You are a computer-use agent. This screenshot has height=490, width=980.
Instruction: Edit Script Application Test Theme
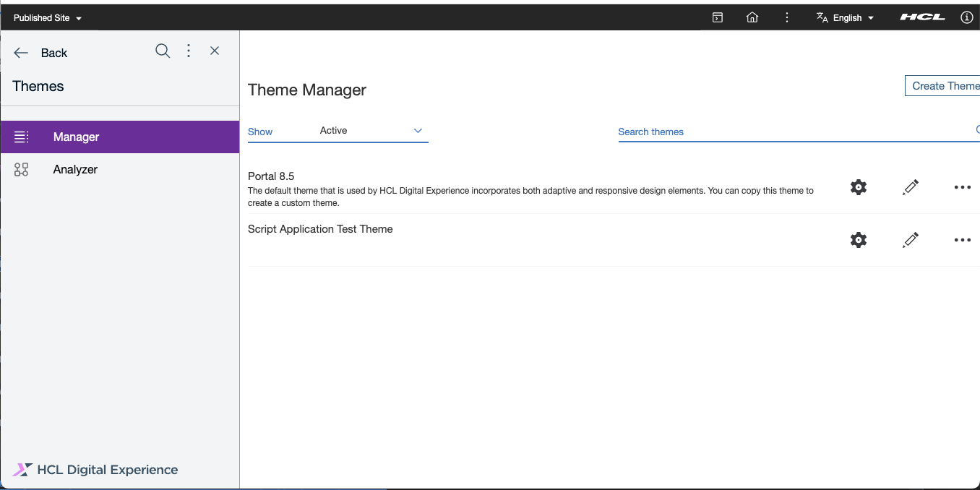pyautogui.click(x=910, y=239)
